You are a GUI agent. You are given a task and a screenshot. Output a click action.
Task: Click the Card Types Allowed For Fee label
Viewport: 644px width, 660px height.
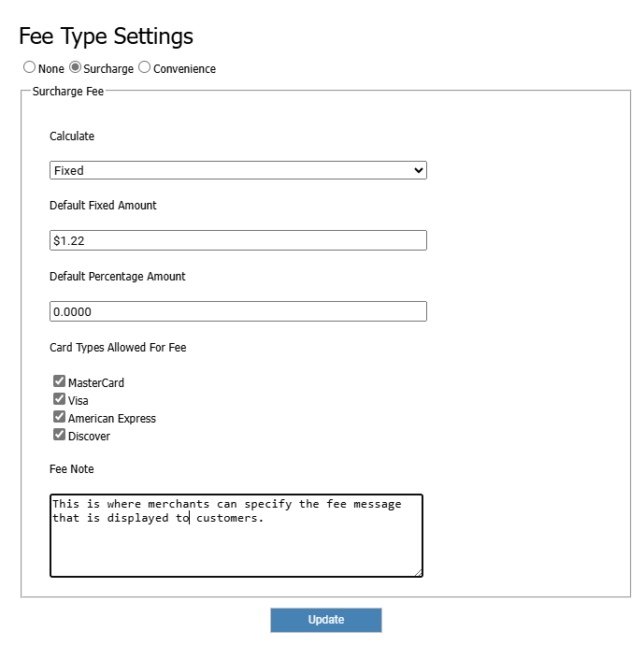point(118,348)
